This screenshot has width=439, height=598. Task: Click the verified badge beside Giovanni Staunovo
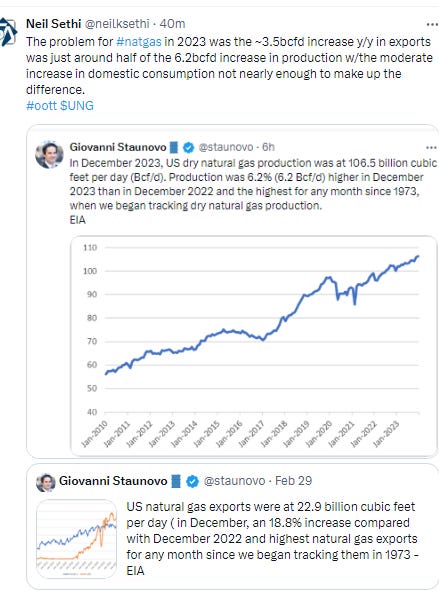(188, 147)
